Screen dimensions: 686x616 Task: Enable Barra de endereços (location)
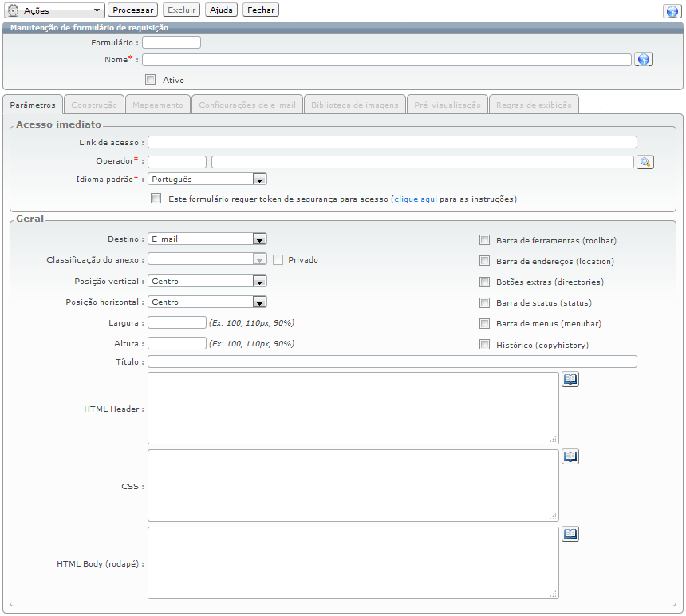(x=484, y=261)
